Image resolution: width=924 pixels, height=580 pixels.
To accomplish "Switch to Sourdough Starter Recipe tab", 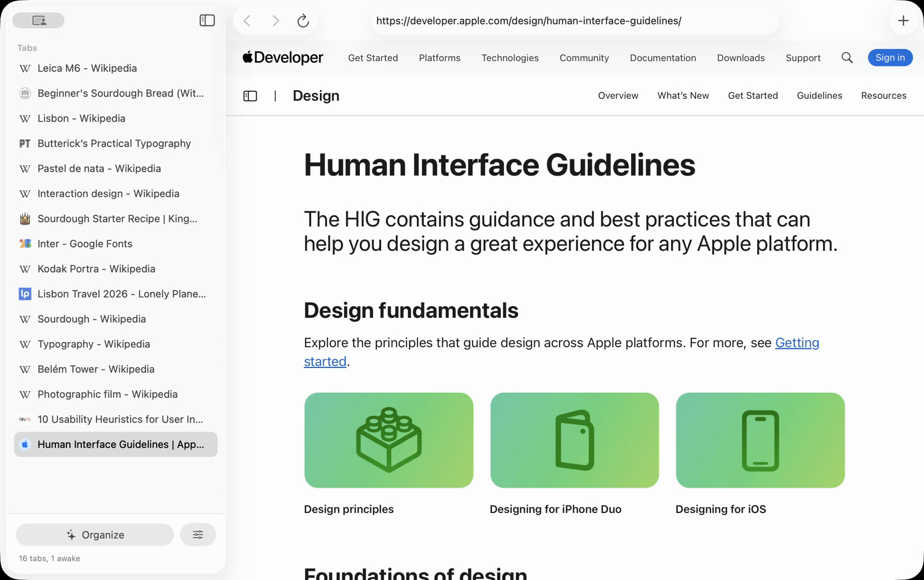I will 115,219.
